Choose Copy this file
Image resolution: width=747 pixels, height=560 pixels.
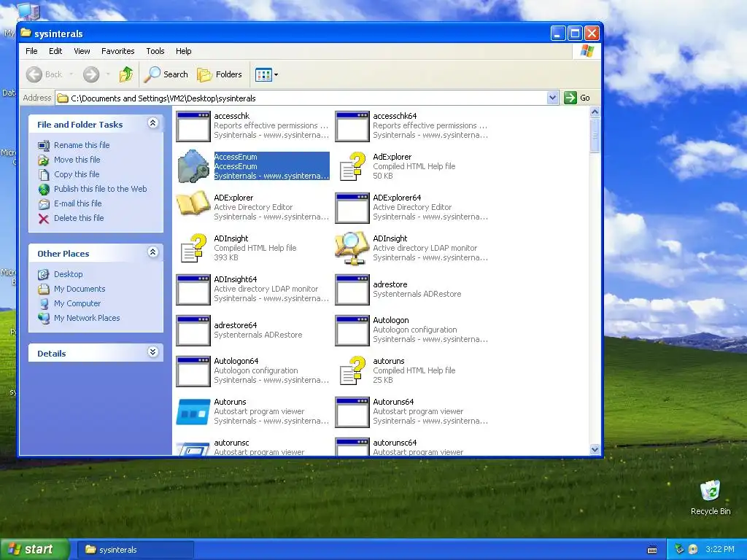point(76,174)
